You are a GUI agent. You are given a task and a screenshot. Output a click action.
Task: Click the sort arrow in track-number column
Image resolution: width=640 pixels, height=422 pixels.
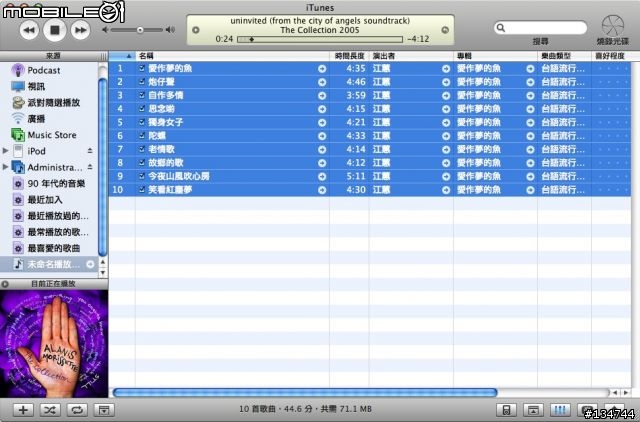pyautogui.click(x=129, y=56)
